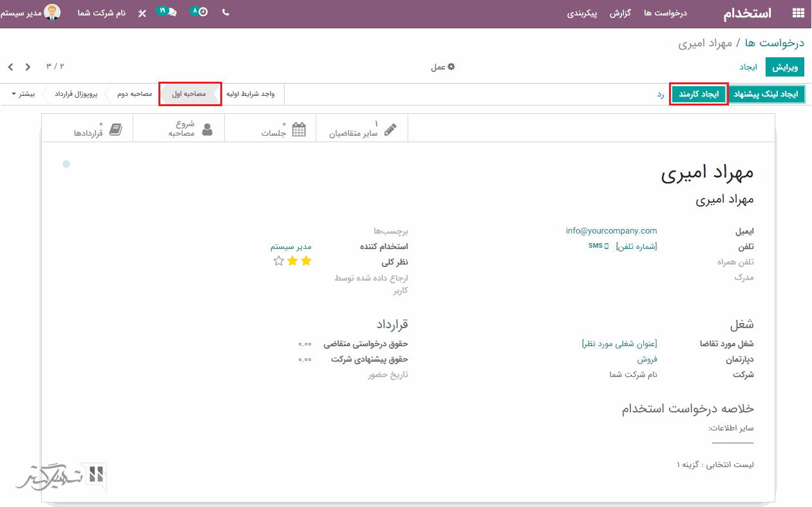This screenshot has width=812, height=507.
Task: Click the debug tools wrench icon
Action: pos(142,13)
